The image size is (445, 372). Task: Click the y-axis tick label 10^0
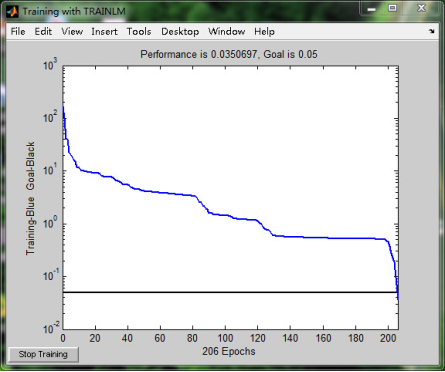(50, 222)
